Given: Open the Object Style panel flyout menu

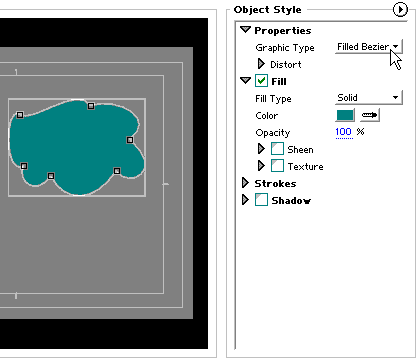Looking at the screenshot, I should click(x=400, y=9).
